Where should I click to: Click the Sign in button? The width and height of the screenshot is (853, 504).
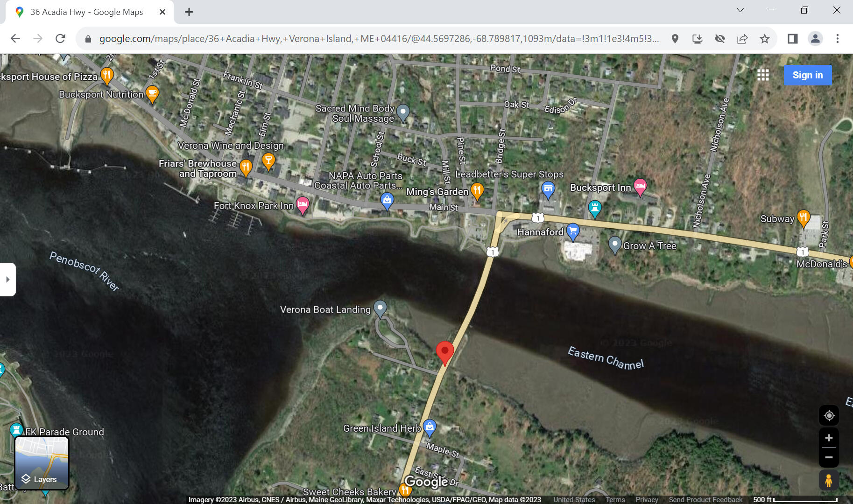coord(807,75)
